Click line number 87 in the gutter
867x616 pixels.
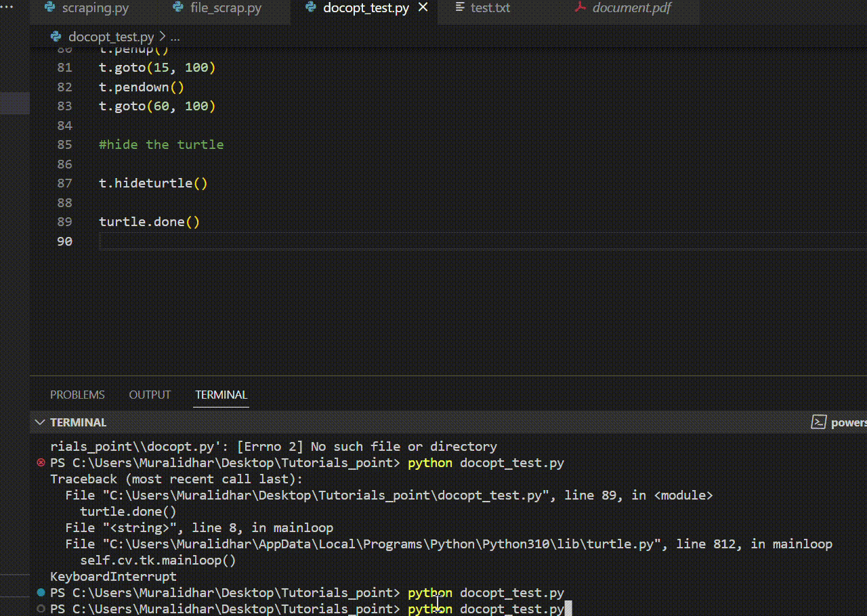[x=64, y=183]
